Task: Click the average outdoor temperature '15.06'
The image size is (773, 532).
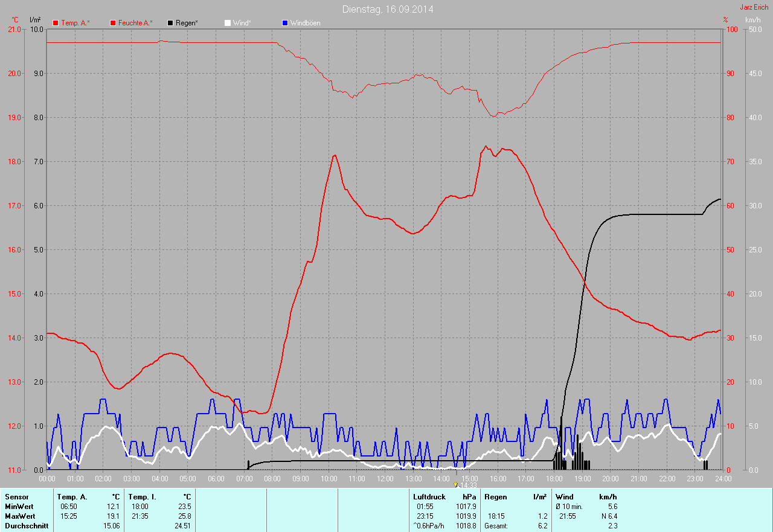Action: click(x=112, y=526)
